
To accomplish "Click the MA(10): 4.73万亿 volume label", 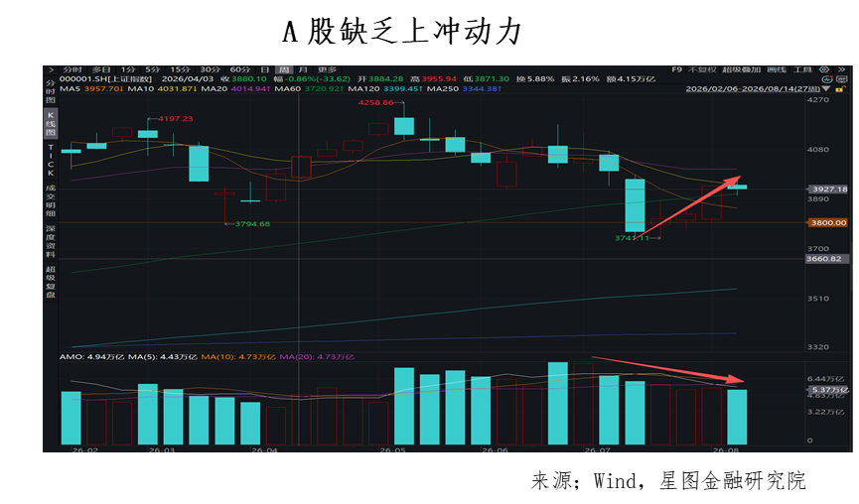I will tap(238, 357).
